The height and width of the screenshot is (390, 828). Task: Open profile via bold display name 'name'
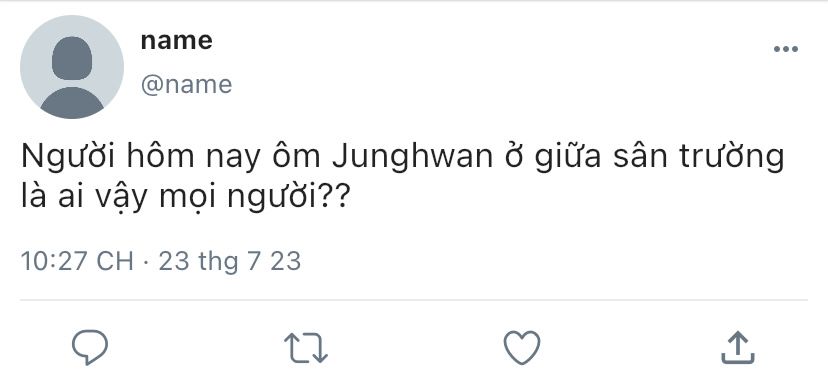(176, 41)
